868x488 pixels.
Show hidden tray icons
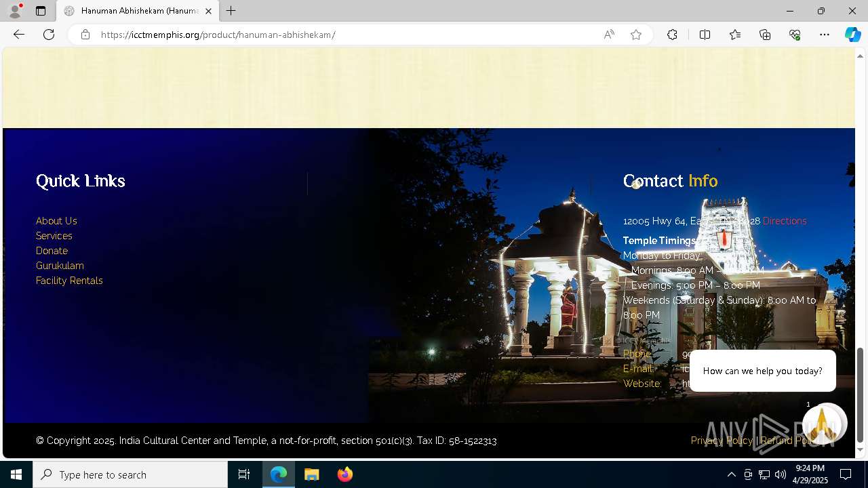pyautogui.click(x=731, y=474)
